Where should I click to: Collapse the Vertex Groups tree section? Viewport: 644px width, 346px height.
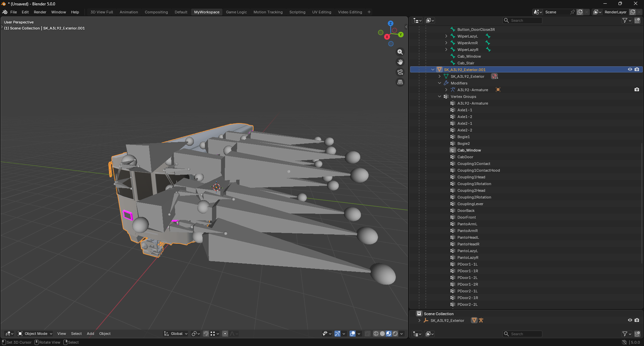[x=439, y=97]
